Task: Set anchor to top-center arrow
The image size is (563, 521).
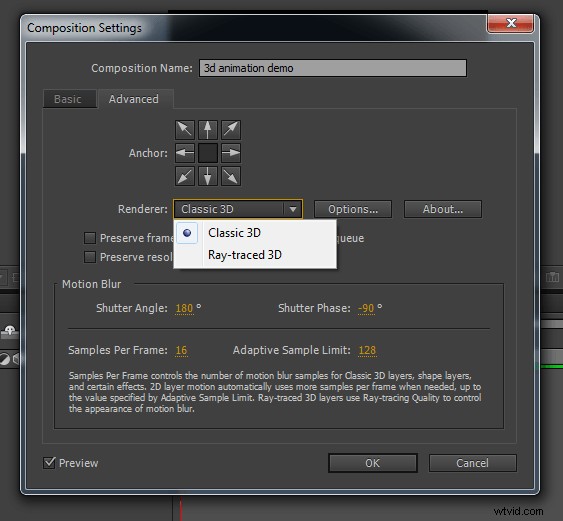Action: coord(208,130)
